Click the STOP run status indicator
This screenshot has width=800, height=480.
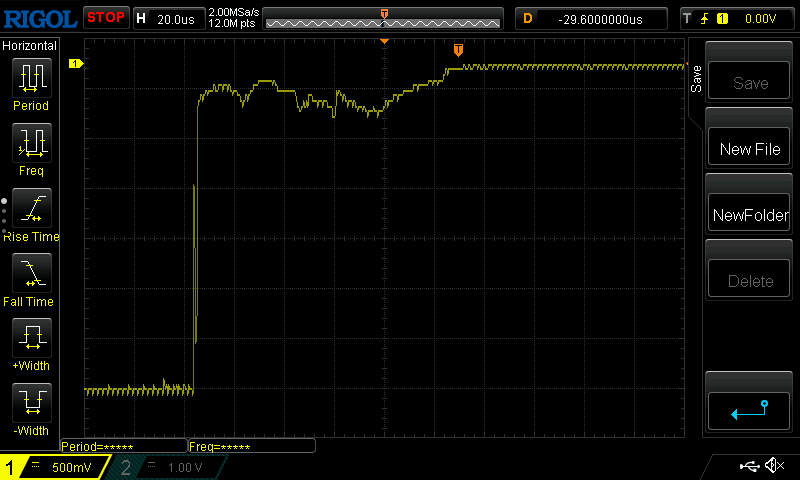[x=105, y=17]
